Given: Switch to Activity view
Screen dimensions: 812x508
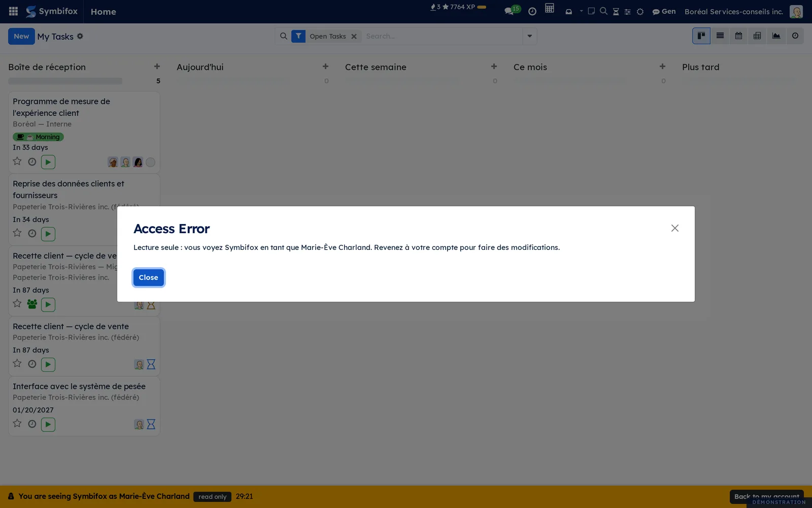Looking at the screenshot, I should point(795,36).
